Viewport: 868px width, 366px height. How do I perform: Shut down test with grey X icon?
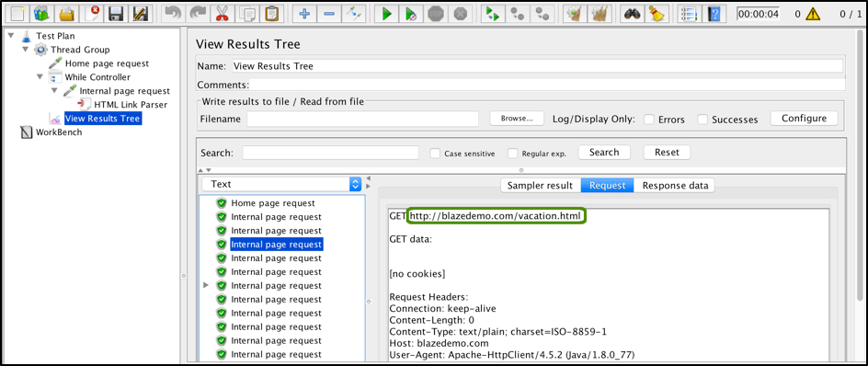pos(461,13)
